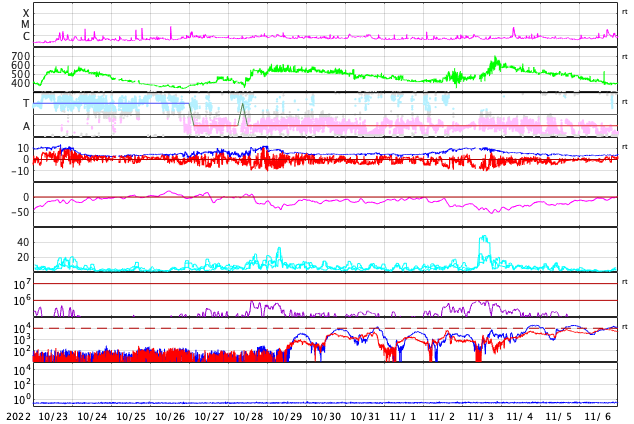The image size is (634, 424).
Task: Select the 10/29 date tick label
Action: [x=287, y=416]
